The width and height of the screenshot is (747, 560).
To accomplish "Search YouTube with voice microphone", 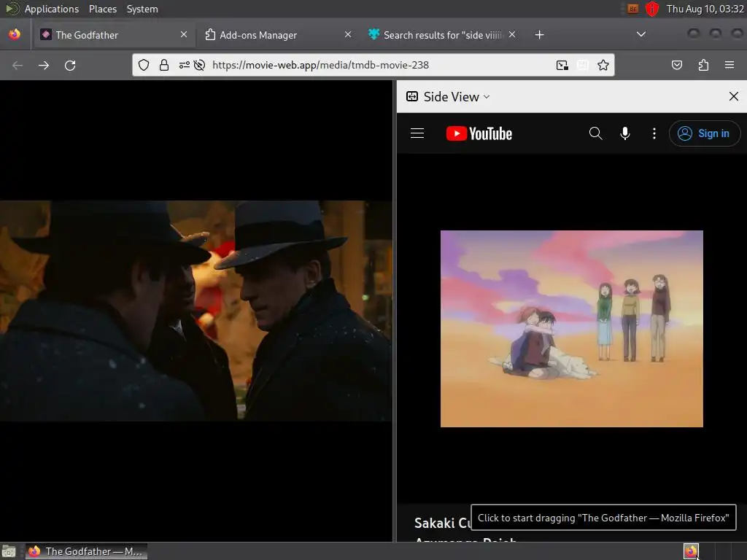I will (625, 133).
